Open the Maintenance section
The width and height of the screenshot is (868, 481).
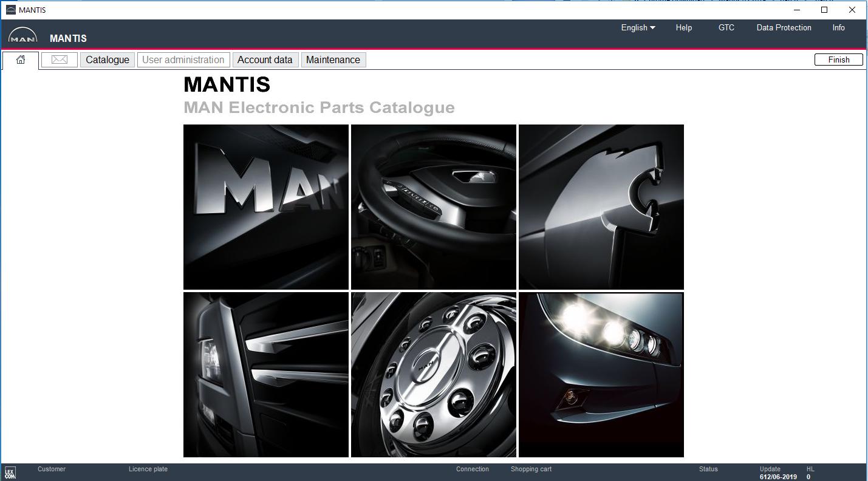[x=333, y=60]
